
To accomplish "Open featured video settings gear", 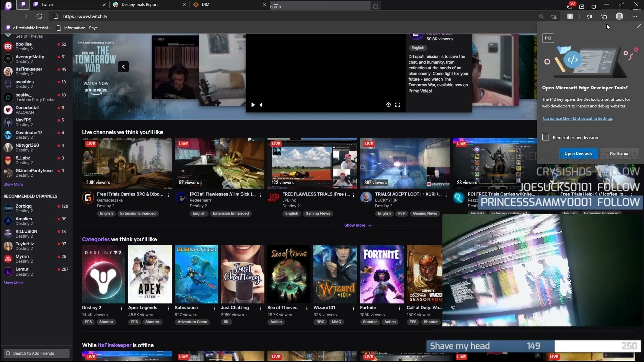I will coord(388,105).
